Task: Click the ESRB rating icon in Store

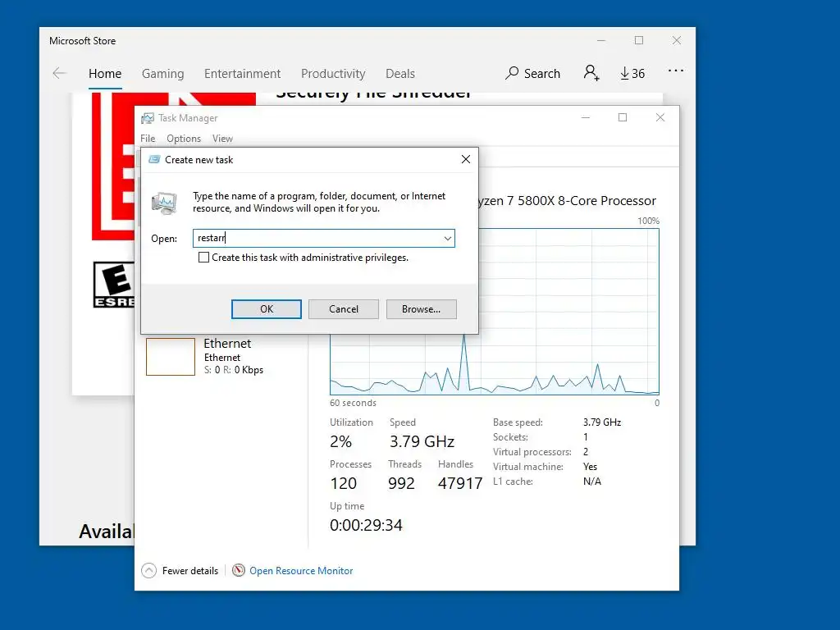Action: pyautogui.click(x=113, y=285)
